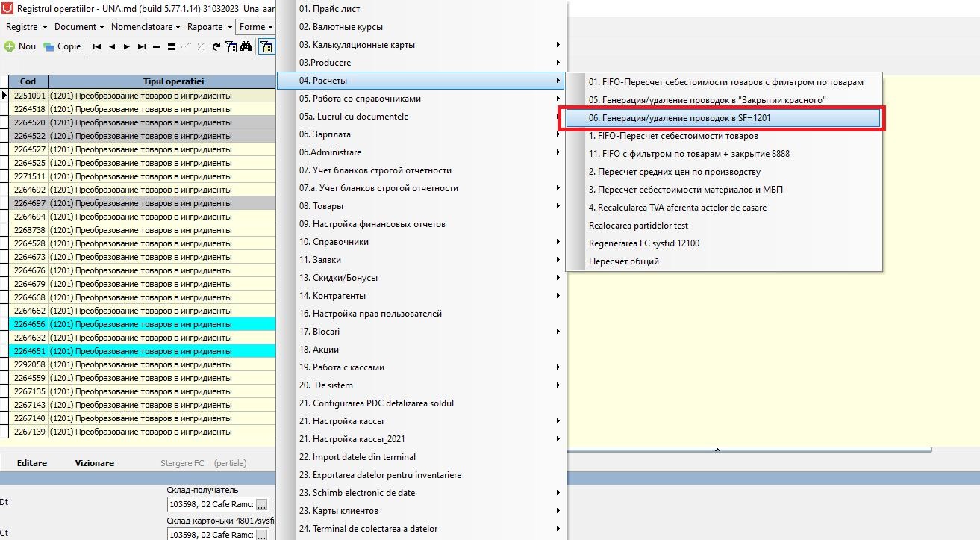Screen dimensions: 980x540
Task: Go to previous record arrow icon
Action: pos(112,46)
